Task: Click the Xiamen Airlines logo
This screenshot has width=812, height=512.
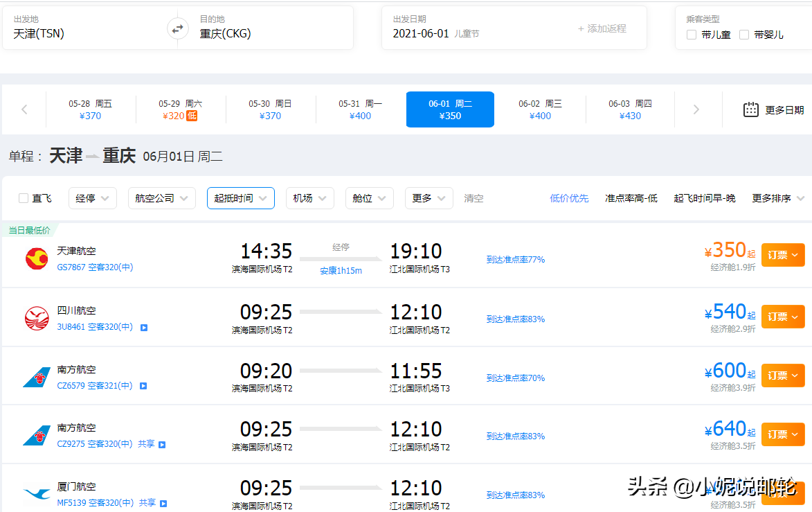Action: click(x=37, y=494)
